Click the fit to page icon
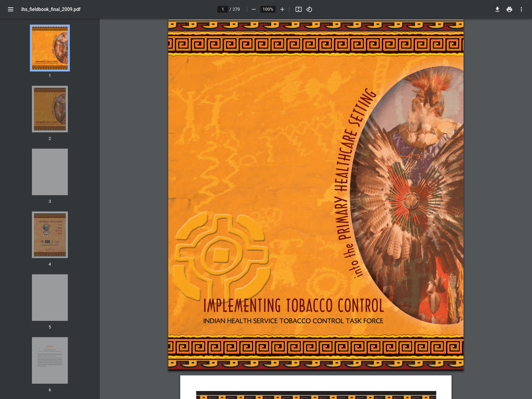532x399 pixels. [299, 9]
